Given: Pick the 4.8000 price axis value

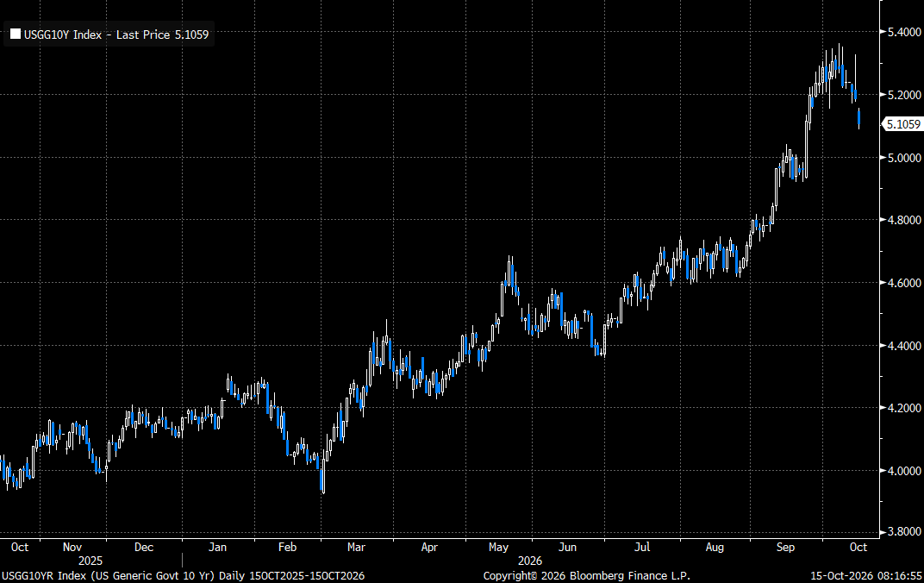Looking at the screenshot, I should 904,220.
